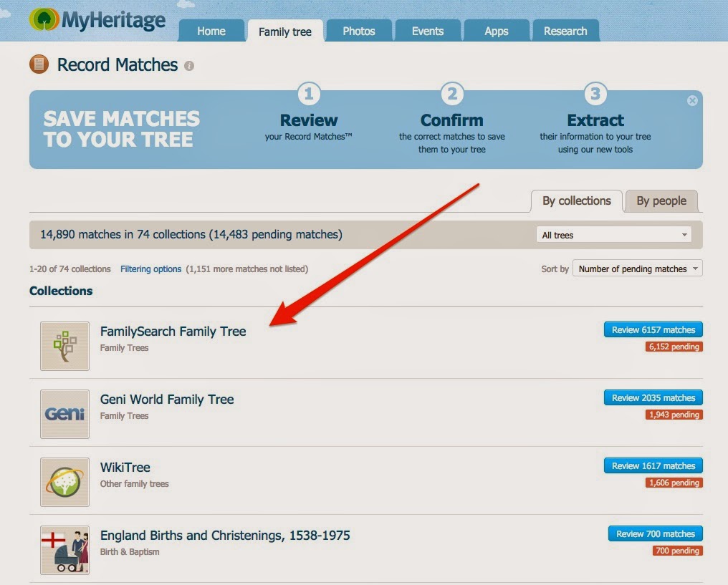Open the All trees dropdown
Image resolution: width=728 pixels, height=585 pixels.
(614, 235)
